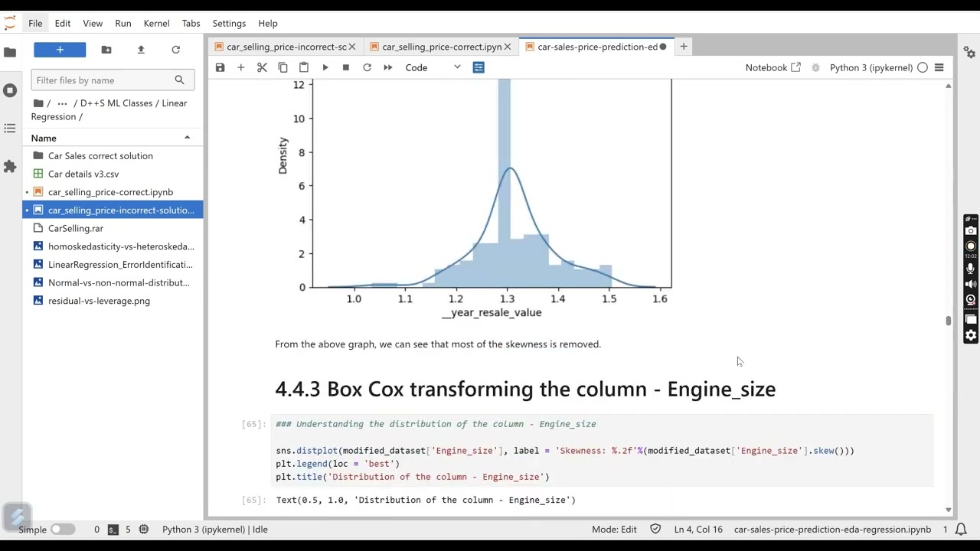Insert a cell below with plus icon
Screen dimensions: 980x551
click(x=241, y=67)
